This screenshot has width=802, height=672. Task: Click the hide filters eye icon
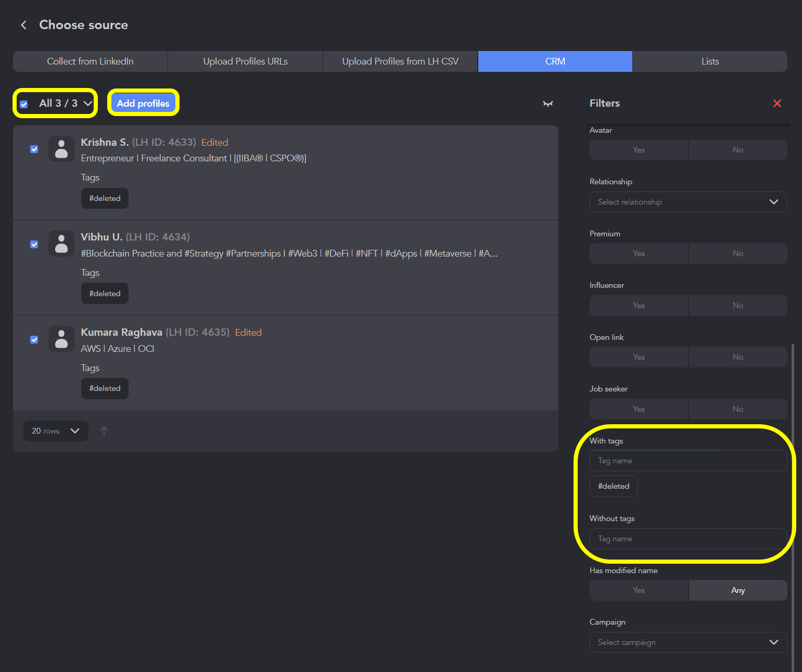pos(548,104)
